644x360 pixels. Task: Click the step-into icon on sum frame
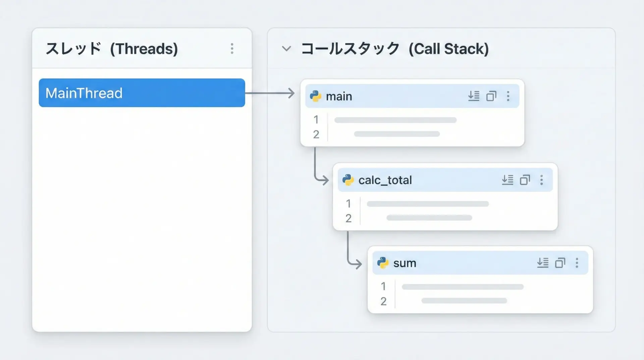point(543,263)
